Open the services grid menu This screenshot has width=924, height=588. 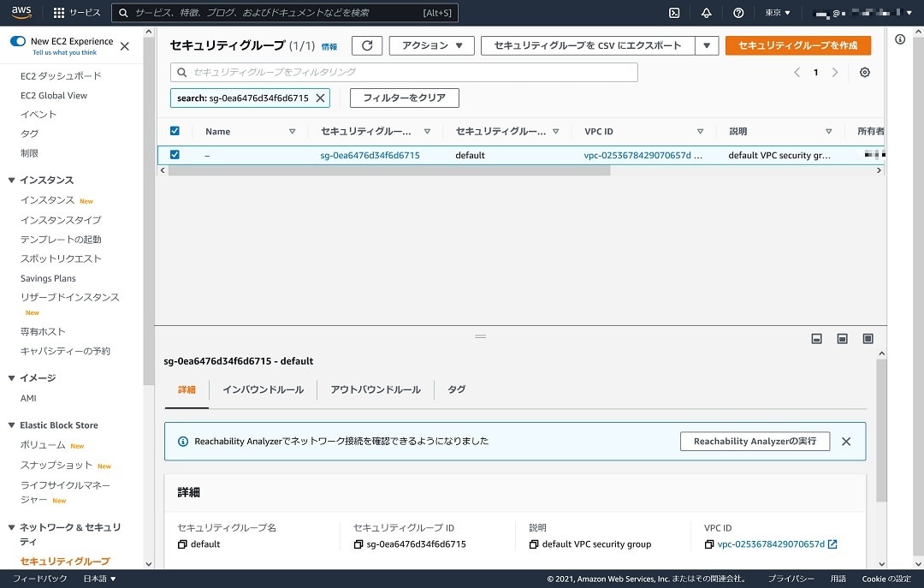coord(59,12)
